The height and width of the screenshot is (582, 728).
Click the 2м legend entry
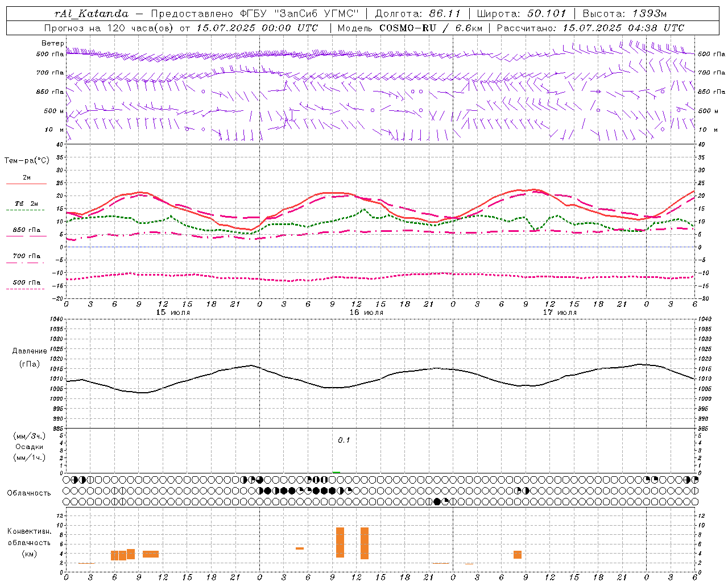(27, 178)
